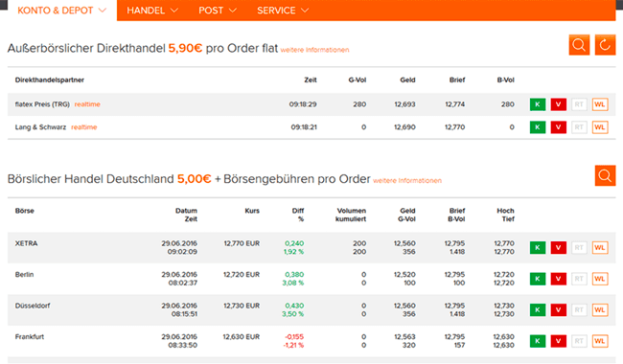This screenshot has height=364, width=623.
Task: Click flatex Brief value 12,774
Action: pos(455,104)
